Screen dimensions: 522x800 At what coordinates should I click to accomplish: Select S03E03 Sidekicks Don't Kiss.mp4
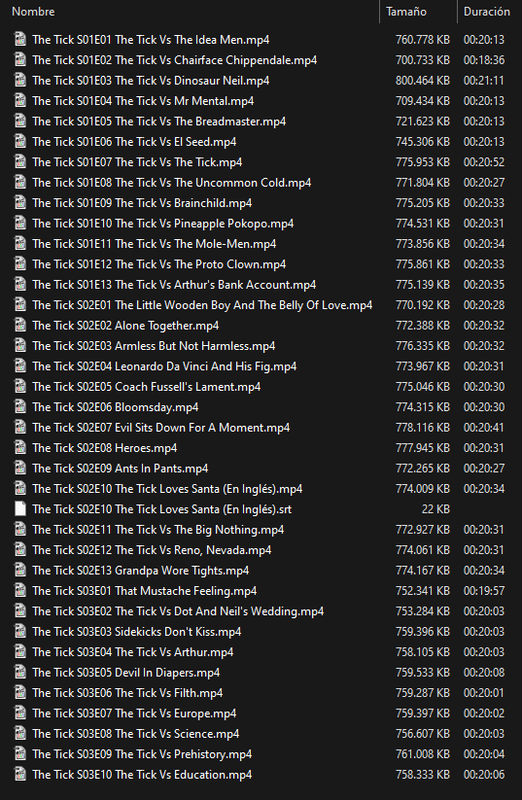tap(137, 632)
